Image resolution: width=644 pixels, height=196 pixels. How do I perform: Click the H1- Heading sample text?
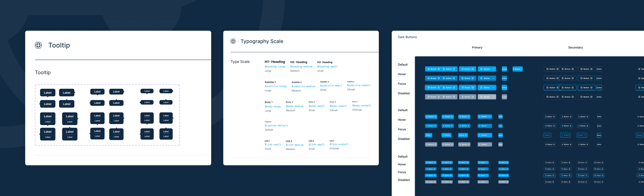(x=275, y=62)
